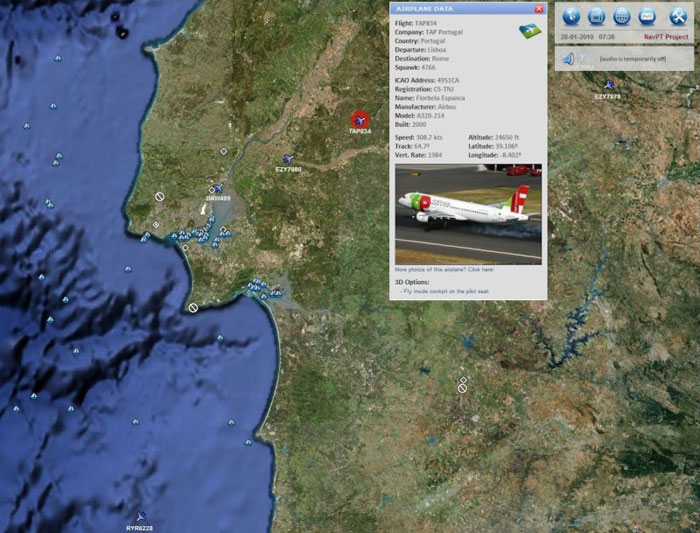Click the 'Flight: TAP834' line
The width and height of the screenshot is (700, 533).
click(416, 23)
